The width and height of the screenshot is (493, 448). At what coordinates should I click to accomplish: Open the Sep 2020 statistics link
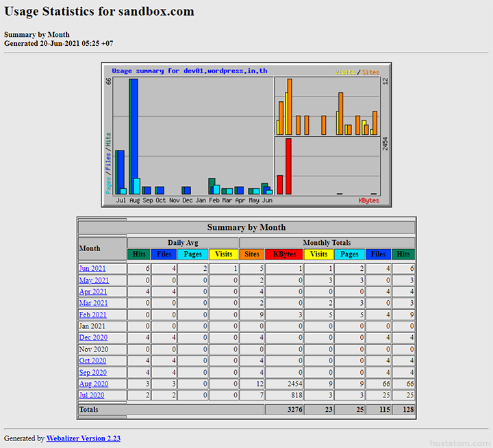[93, 372]
